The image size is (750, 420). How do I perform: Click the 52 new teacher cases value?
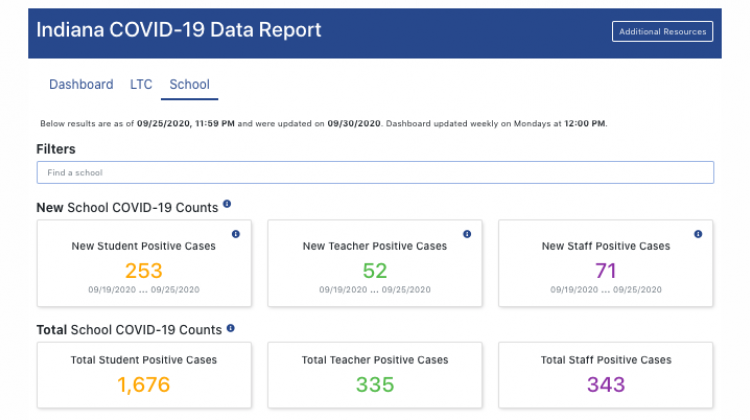click(x=375, y=271)
